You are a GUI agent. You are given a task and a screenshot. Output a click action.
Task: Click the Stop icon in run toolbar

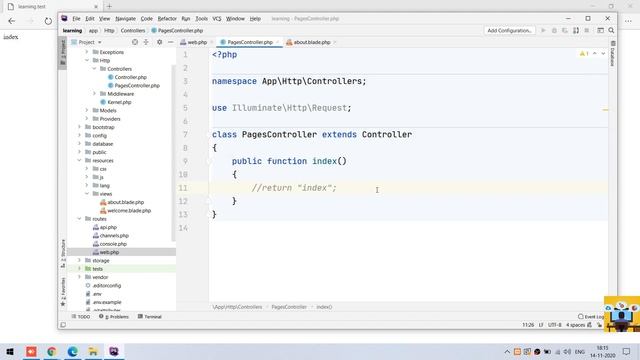pyautogui.click(x=587, y=31)
